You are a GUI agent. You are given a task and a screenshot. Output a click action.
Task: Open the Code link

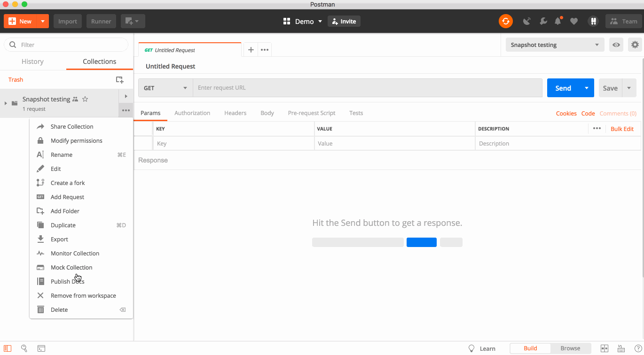tap(588, 113)
